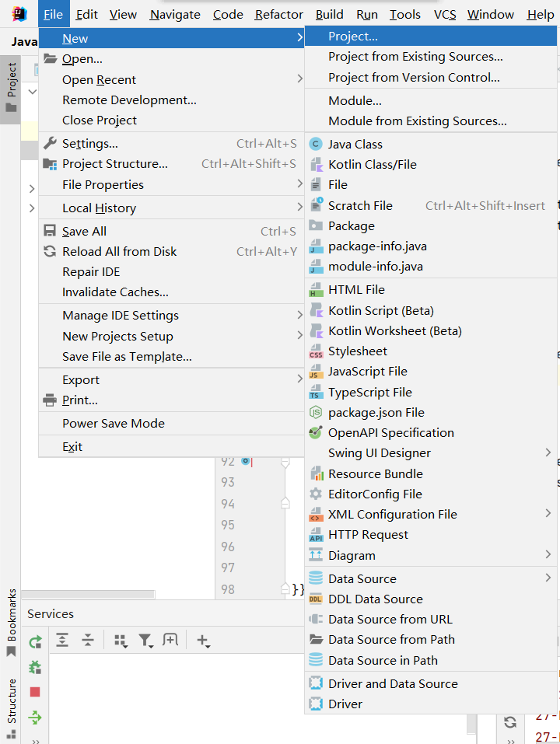This screenshot has width=560, height=744.
Task: Click the EditorConfig File gear icon
Action: (316, 494)
